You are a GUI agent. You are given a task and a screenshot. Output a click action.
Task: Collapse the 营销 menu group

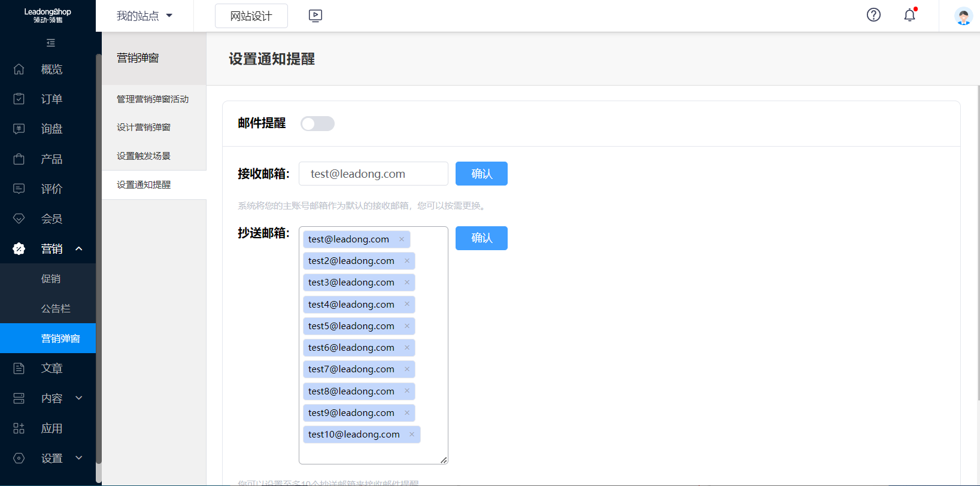(x=78, y=249)
